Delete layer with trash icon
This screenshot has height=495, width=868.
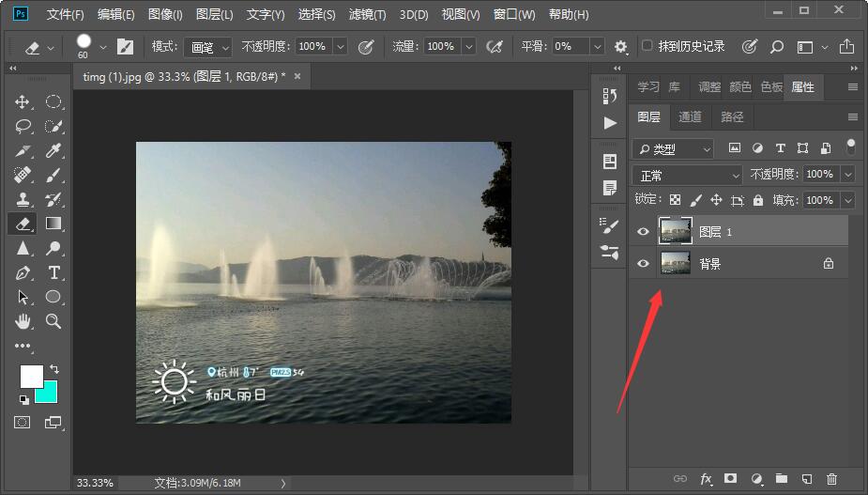[x=831, y=479]
